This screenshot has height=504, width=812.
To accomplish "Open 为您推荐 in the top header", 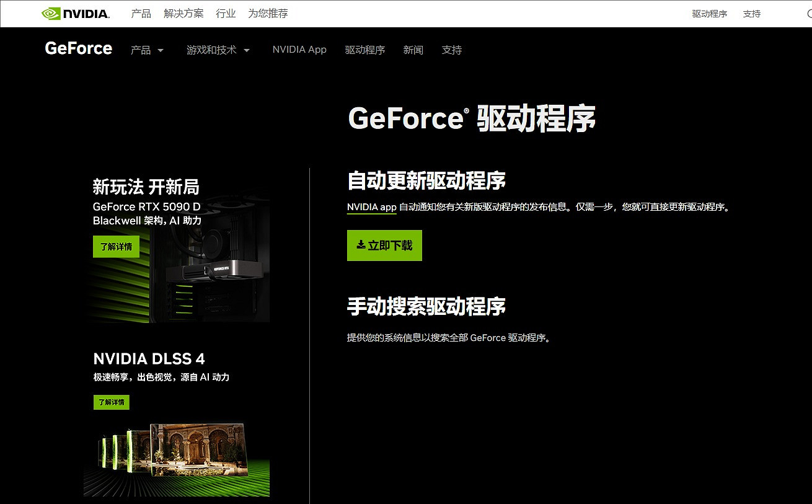I will [268, 14].
